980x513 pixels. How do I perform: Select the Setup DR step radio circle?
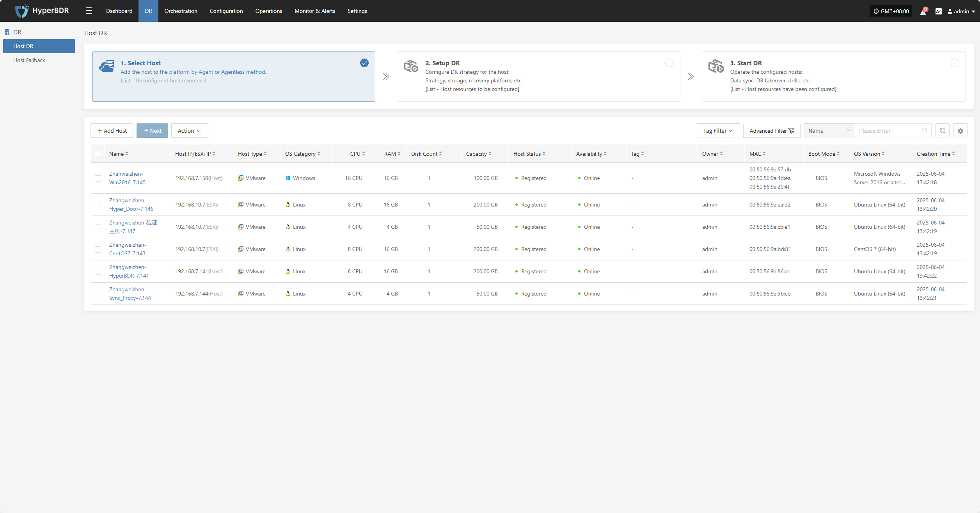669,63
